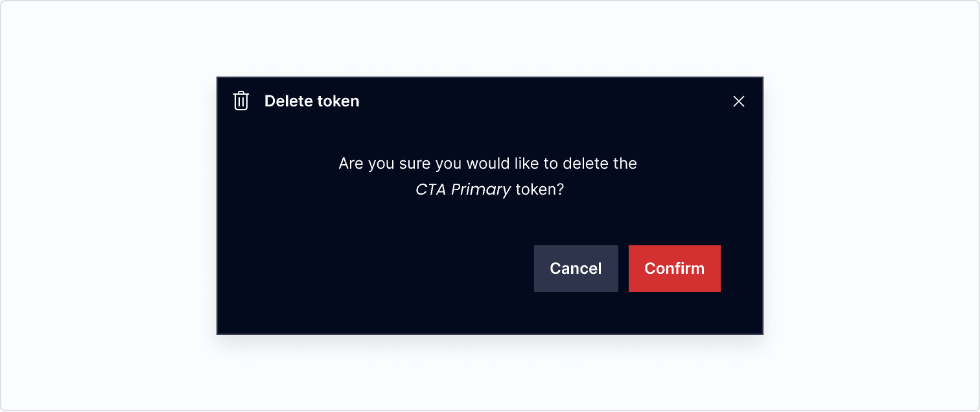Click the dialog header bar between title and X
This screenshot has height=412, width=980.
[x=544, y=101]
